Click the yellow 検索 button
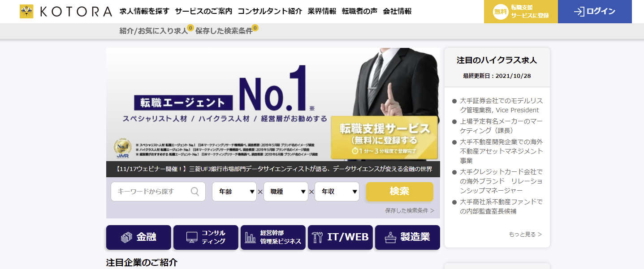 tap(400, 192)
